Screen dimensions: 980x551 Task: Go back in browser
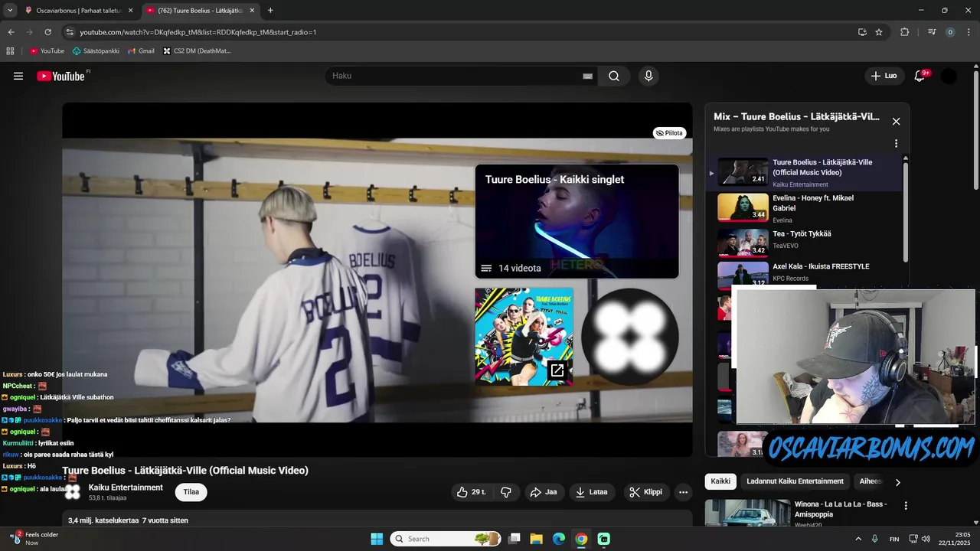click(11, 32)
